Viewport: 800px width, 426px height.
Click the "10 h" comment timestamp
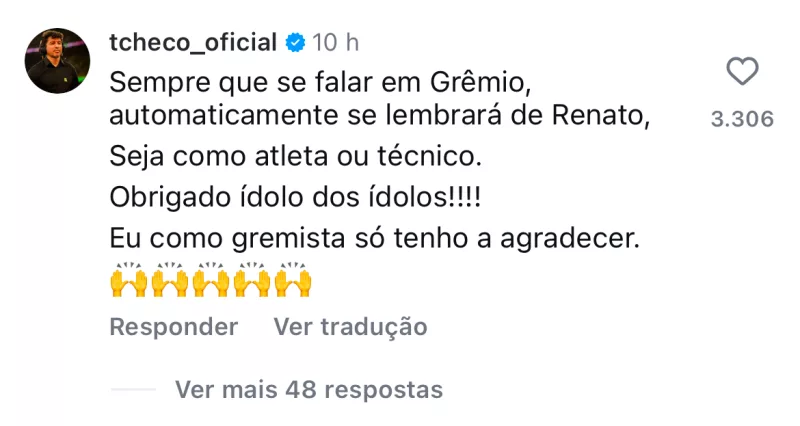click(335, 43)
